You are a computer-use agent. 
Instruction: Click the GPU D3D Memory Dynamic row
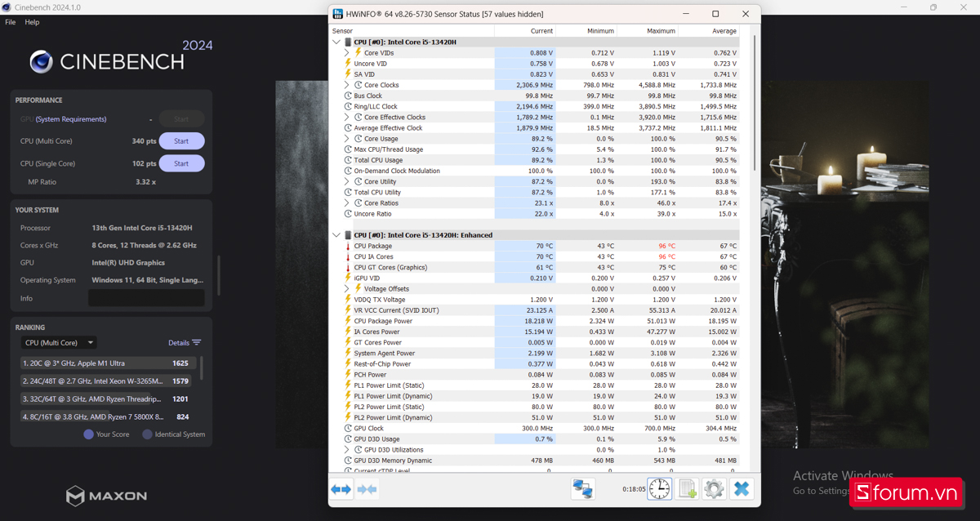point(535,461)
